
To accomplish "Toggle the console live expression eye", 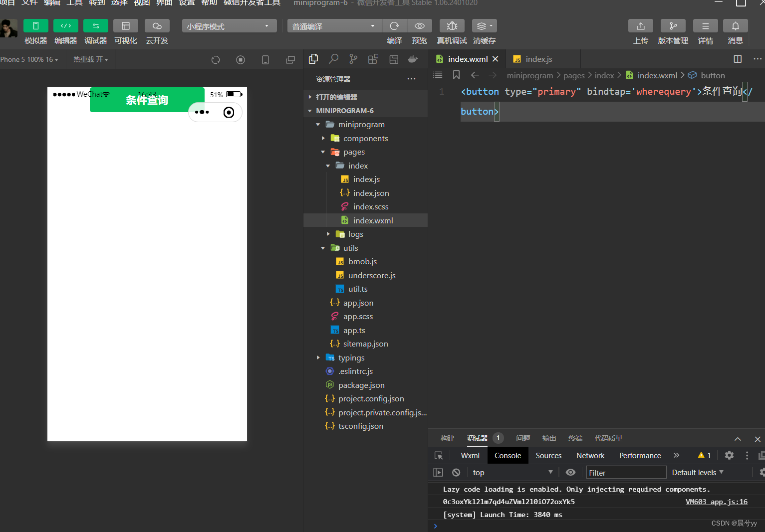I will (x=570, y=472).
